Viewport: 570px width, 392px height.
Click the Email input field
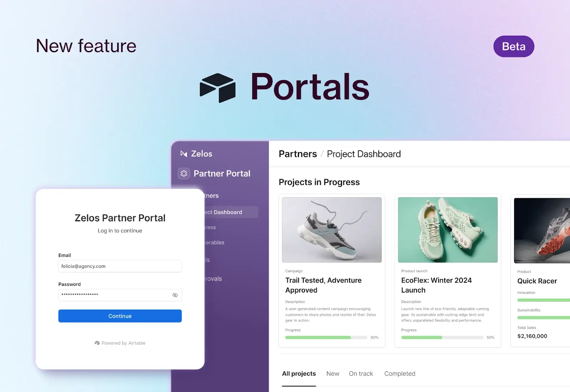(x=120, y=266)
